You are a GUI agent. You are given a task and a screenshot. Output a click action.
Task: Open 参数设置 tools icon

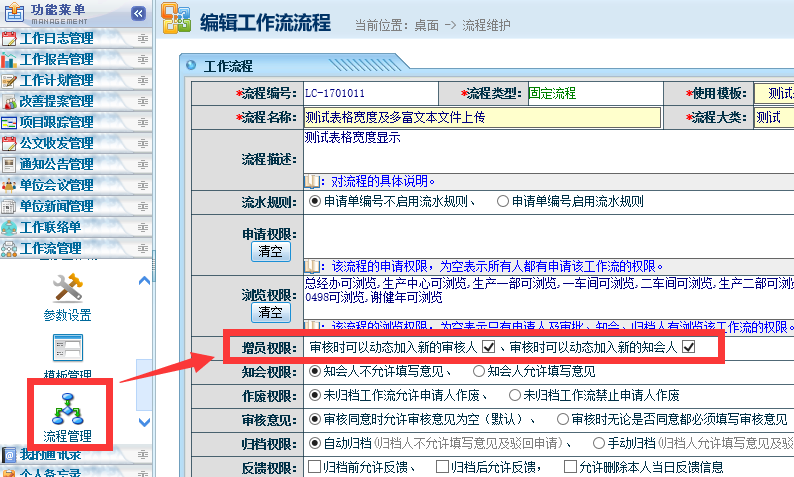tap(67, 288)
